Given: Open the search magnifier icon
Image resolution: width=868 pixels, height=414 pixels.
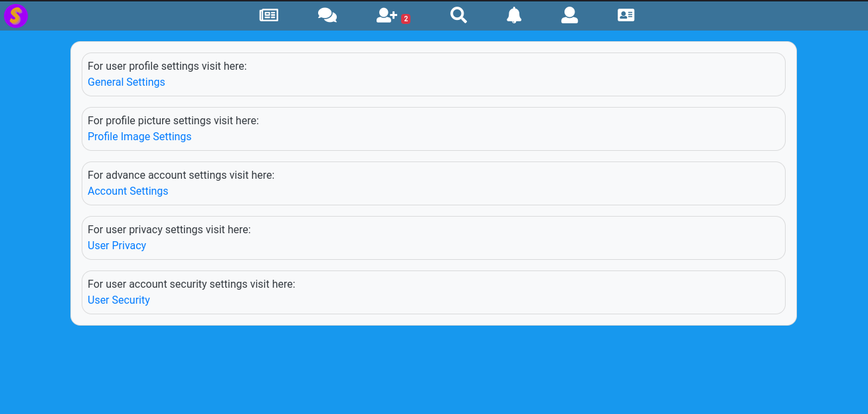Looking at the screenshot, I should coord(459,15).
